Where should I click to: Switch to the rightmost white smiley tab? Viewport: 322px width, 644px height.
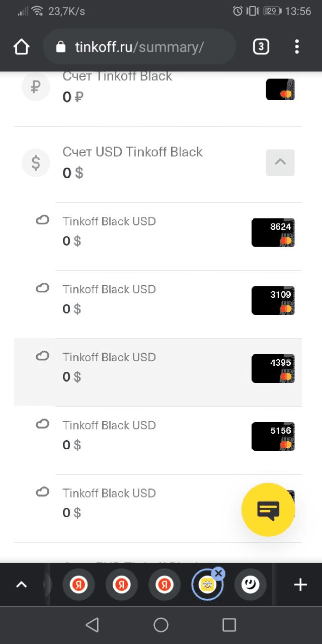pyautogui.click(x=250, y=585)
